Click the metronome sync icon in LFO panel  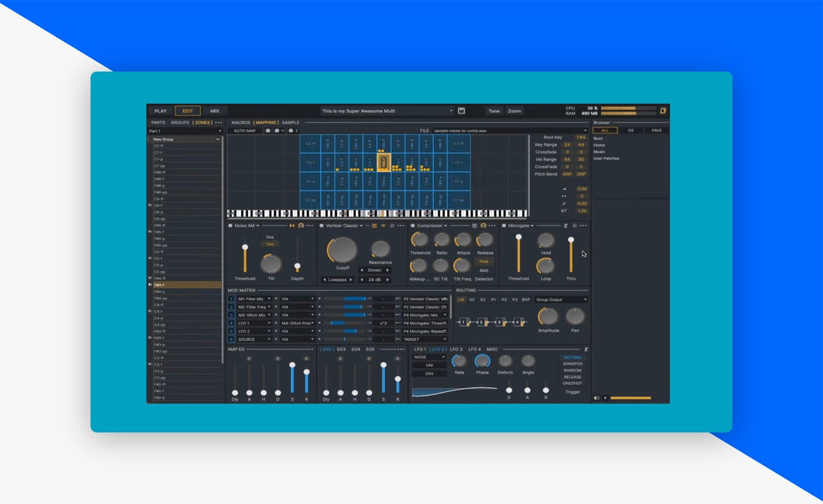586,349
